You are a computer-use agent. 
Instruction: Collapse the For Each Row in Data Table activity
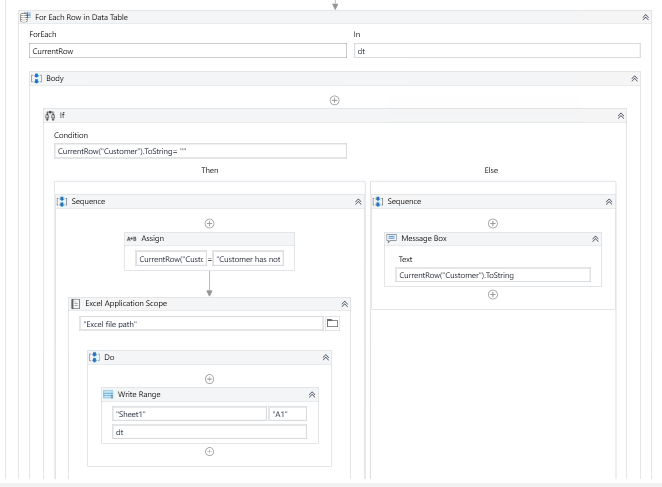click(x=646, y=17)
